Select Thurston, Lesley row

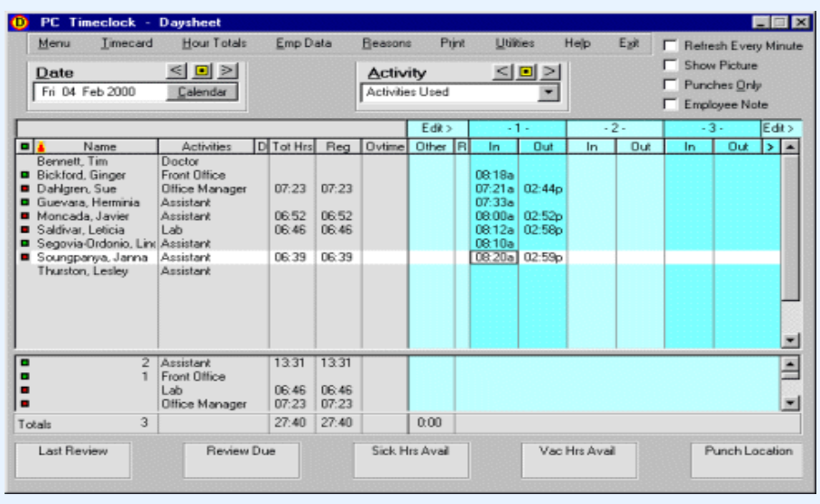tap(398, 270)
